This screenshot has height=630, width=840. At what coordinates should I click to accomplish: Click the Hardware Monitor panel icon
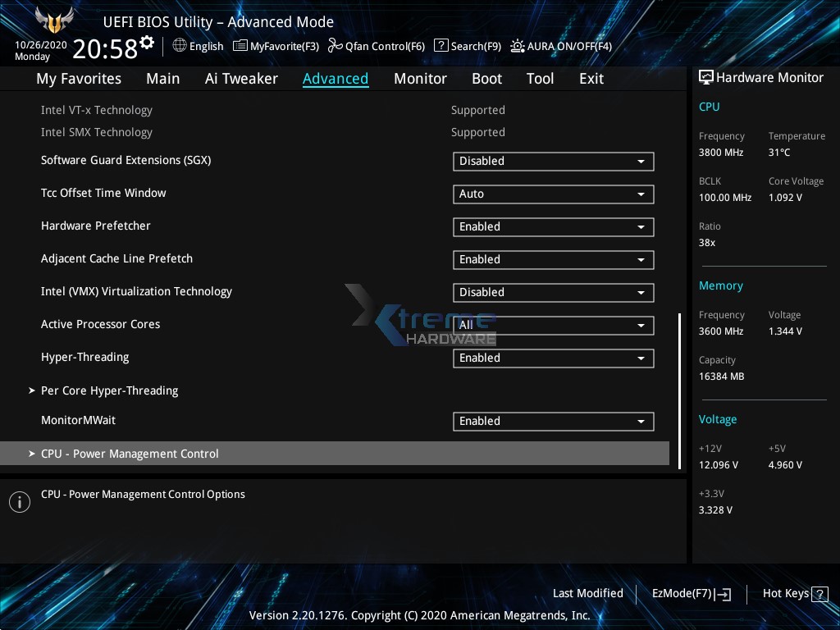706,77
